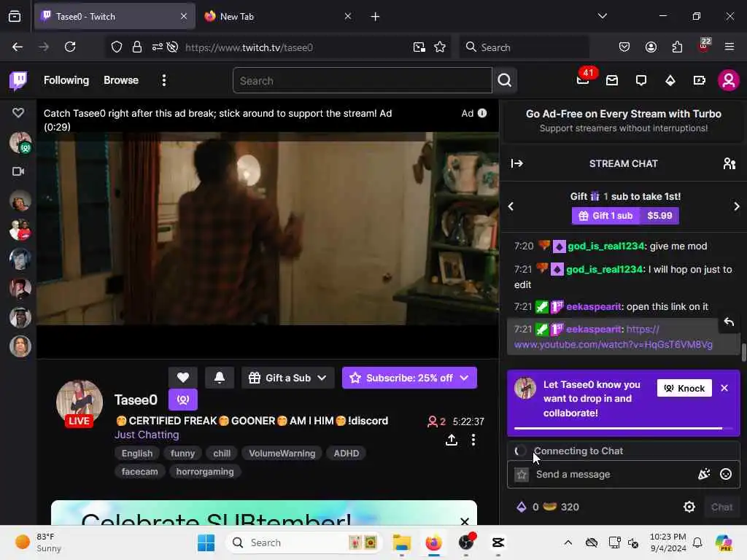Click the Bits cheer icon in chat input
747x560 pixels.
(x=704, y=474)
